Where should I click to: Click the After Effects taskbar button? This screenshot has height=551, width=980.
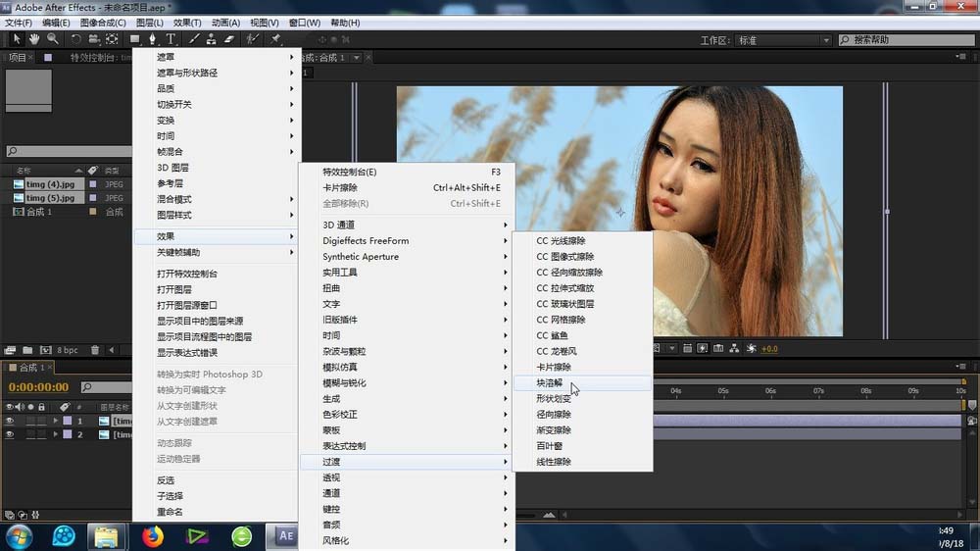tap(284, 536)
